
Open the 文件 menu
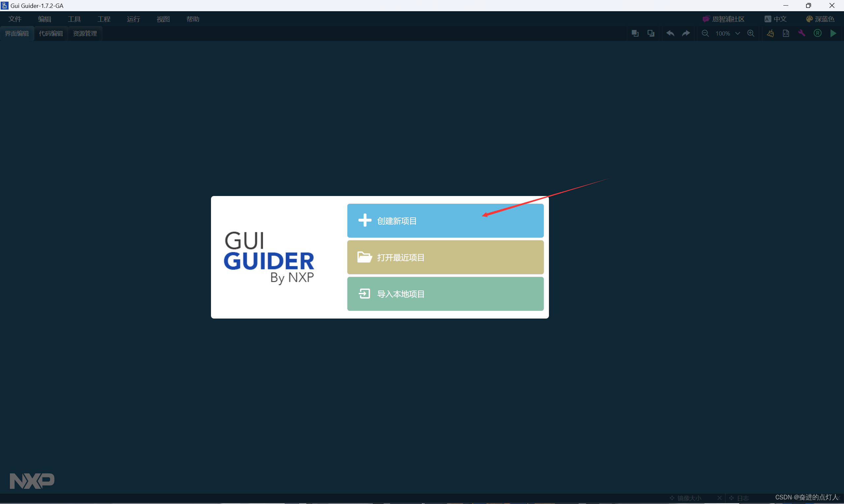(15, 19)
